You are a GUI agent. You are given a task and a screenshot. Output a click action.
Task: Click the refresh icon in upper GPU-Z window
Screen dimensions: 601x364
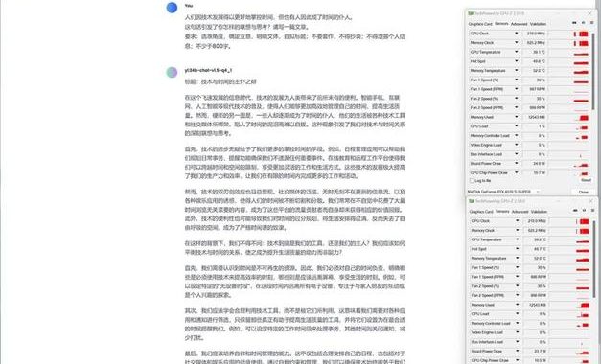tap(584, 23)
